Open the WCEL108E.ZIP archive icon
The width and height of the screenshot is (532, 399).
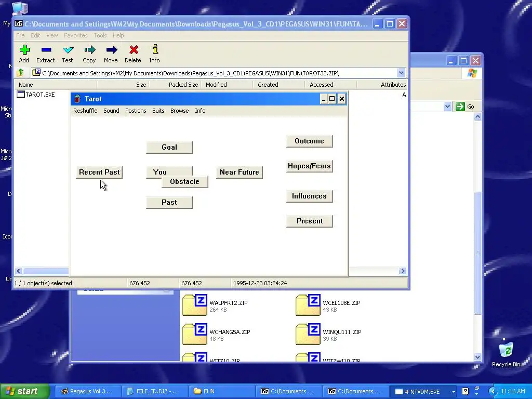pyautogui.click(x=308, y=305)
